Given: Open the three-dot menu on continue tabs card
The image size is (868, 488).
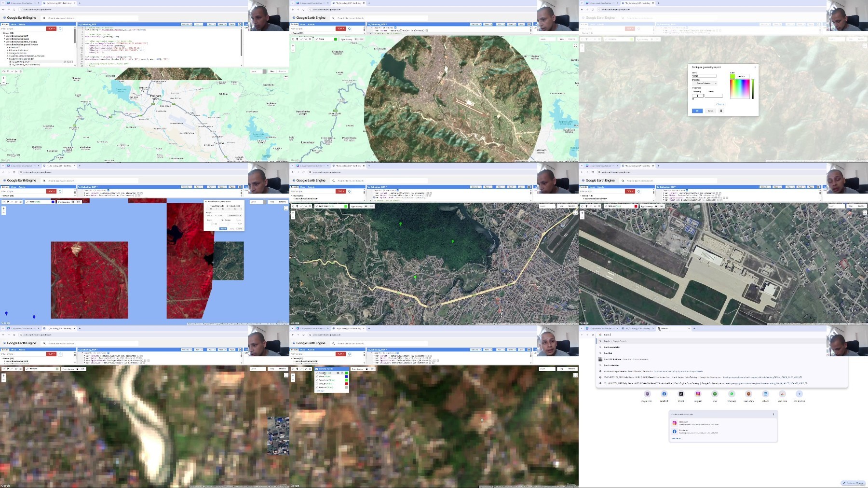Looking at the screenshot, I should click(x=773, y=414).
